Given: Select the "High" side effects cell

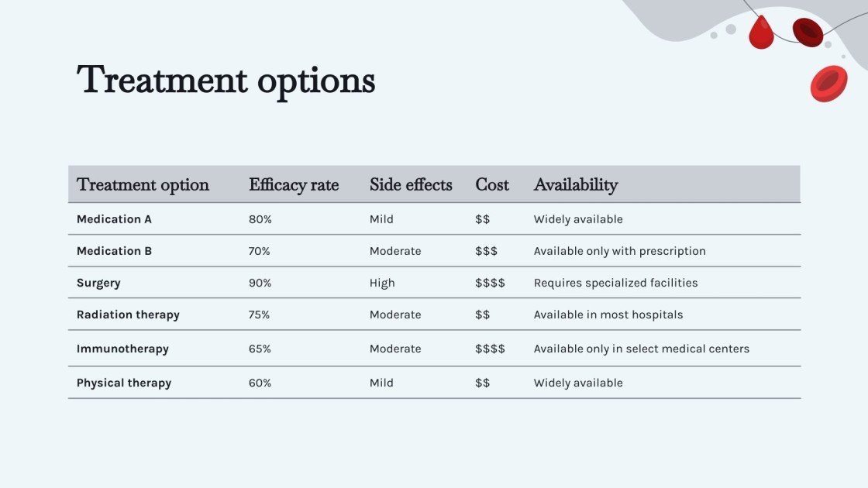Looking at the screenshot, I should pyautogui.click(x=382, y=283).
